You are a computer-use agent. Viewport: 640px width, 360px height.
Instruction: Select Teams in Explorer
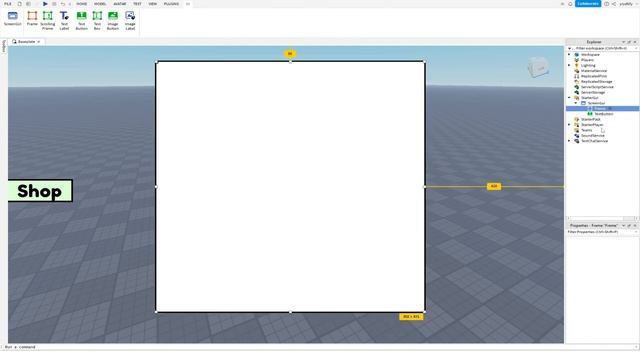(587, 130)
